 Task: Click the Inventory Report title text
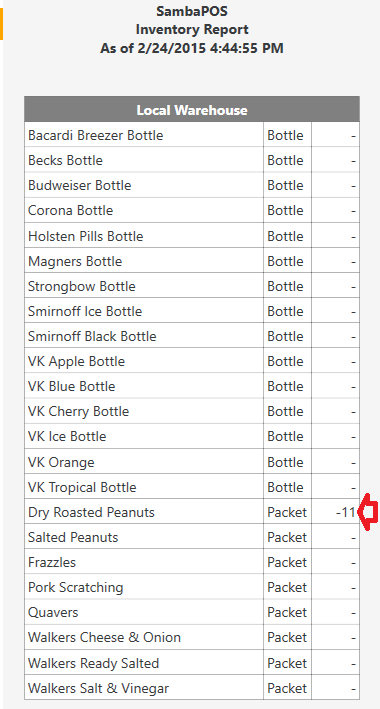pos(192,29)
